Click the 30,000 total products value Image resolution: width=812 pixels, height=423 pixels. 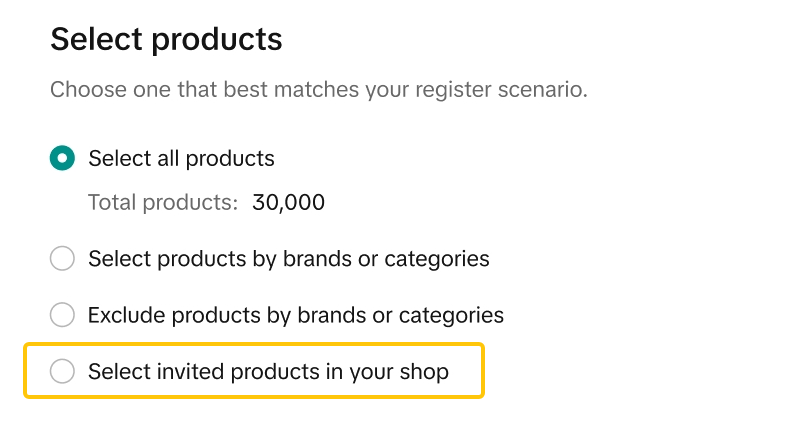[x=289, y=203]
